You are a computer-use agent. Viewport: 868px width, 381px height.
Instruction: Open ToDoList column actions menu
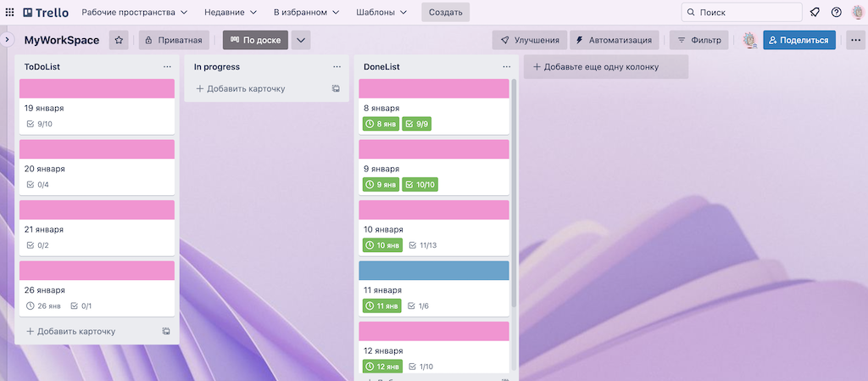click(x=167, y=67)
